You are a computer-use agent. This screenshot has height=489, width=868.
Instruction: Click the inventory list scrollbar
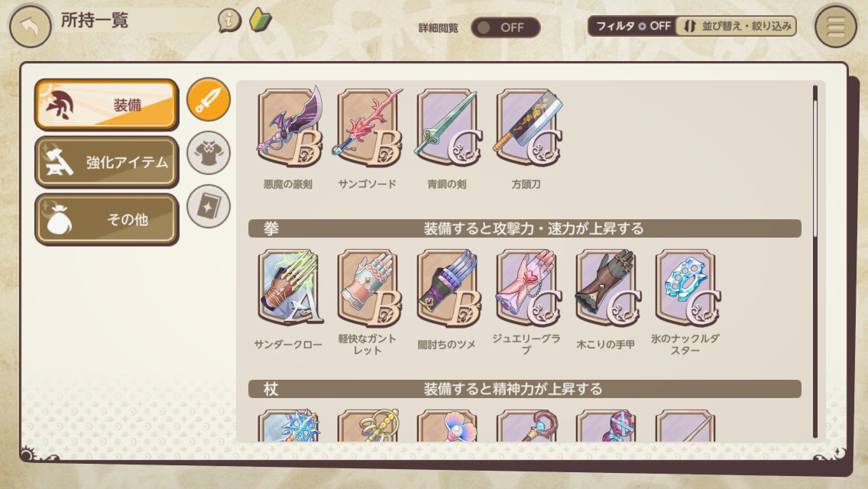click(815, 261)
